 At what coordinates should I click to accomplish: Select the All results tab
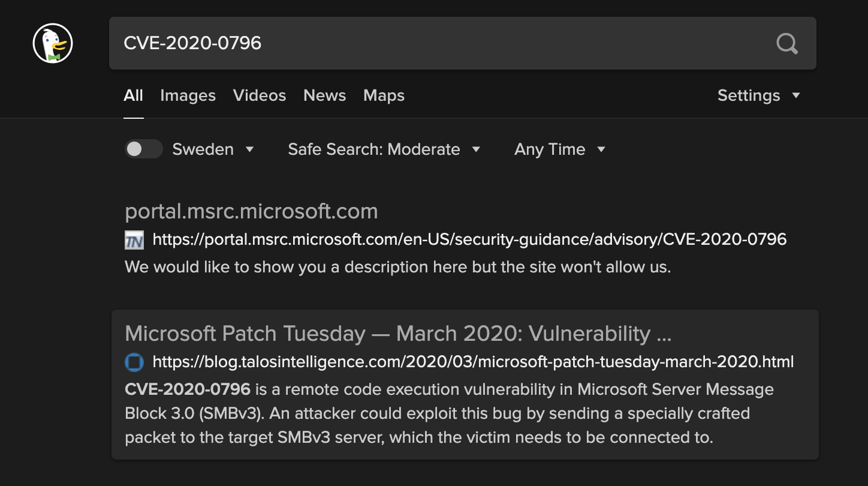coord(133,95)
